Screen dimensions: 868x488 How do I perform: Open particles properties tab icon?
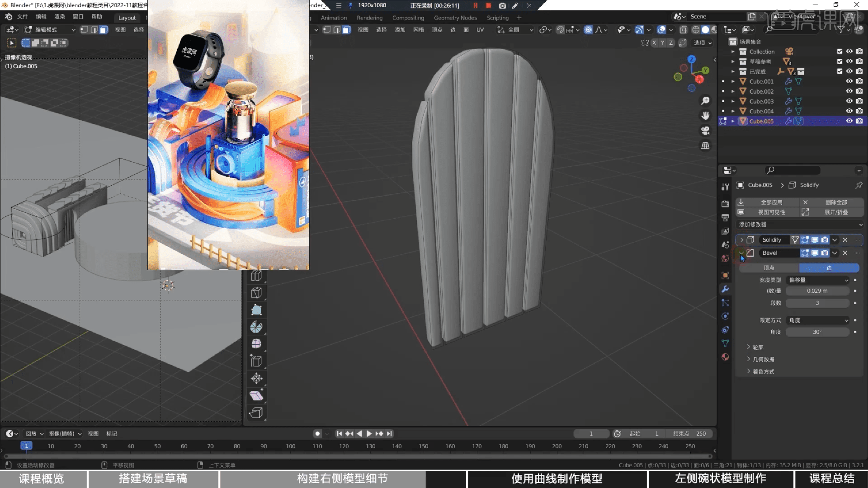click(725, 303)
